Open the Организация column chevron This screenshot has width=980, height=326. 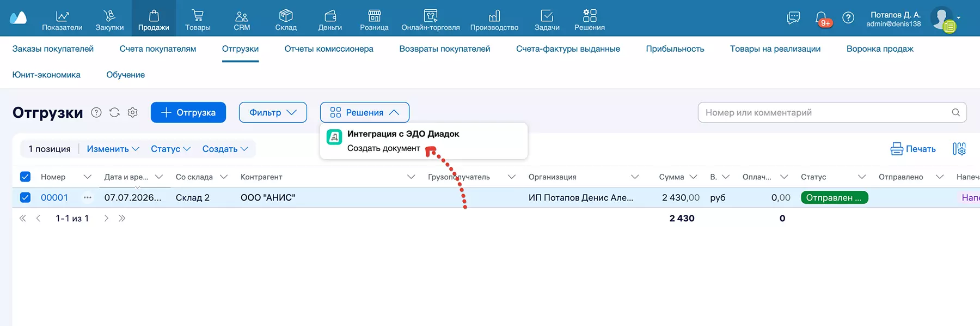click(635, 177)
